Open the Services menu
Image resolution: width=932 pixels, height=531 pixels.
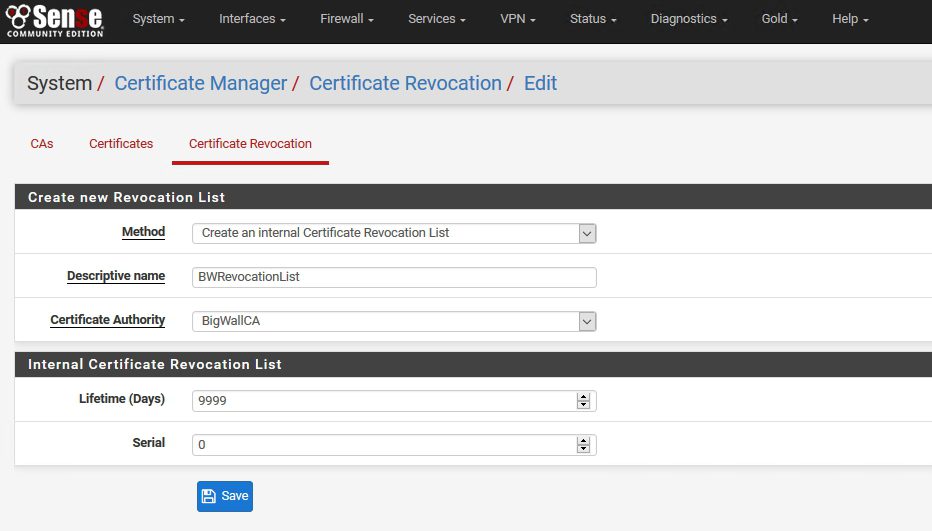tap(437, 19)
